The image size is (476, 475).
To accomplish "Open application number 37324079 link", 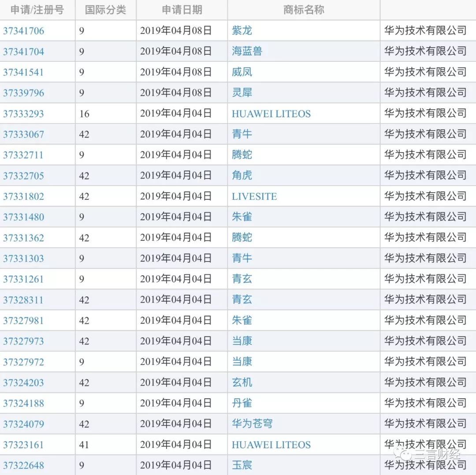I will [24, 424].
